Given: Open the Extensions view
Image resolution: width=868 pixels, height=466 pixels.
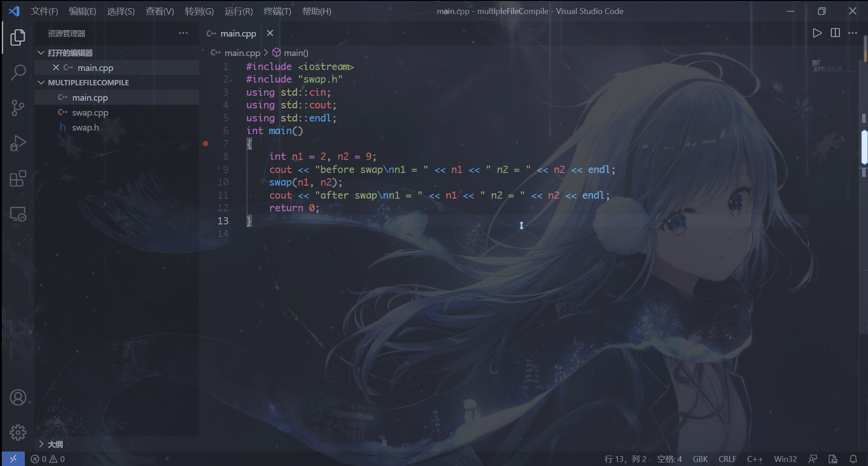Looking at the screenshot, I should click(x=18, y=179).
